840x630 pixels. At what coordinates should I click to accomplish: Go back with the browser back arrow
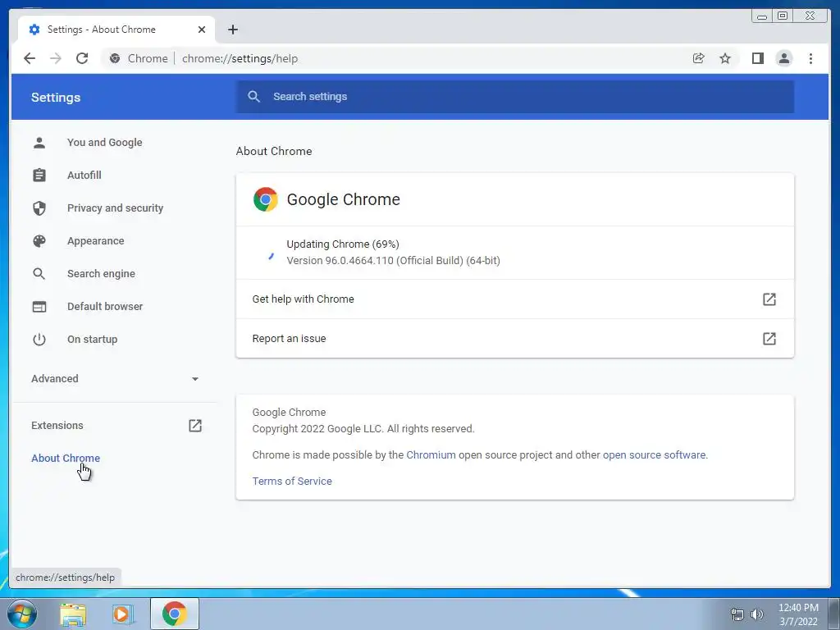coord(30,58)
